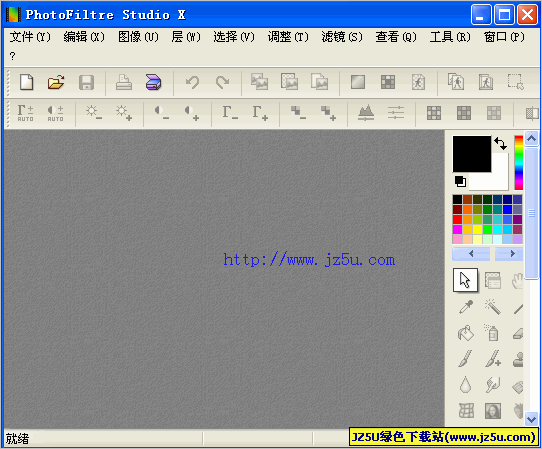Open the 滤镜(S) filter menu
This screenshot has height=449, width=542.
click(342, 37)
